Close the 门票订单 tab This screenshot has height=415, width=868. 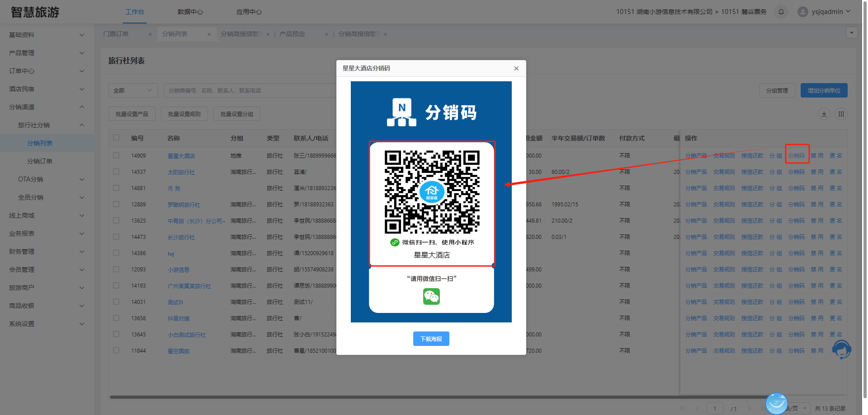click(150, 34)
